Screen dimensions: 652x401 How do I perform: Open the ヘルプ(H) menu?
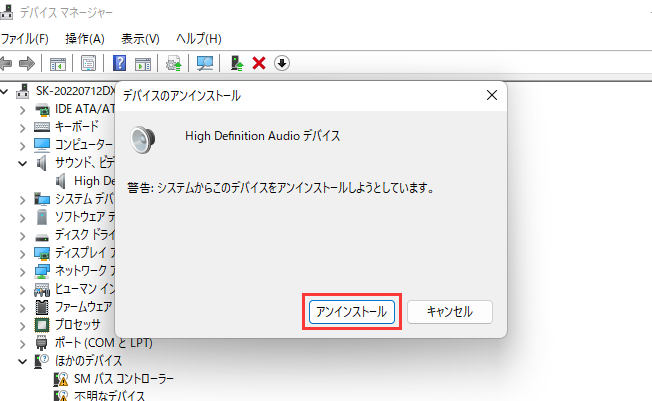tap(199, 39)
